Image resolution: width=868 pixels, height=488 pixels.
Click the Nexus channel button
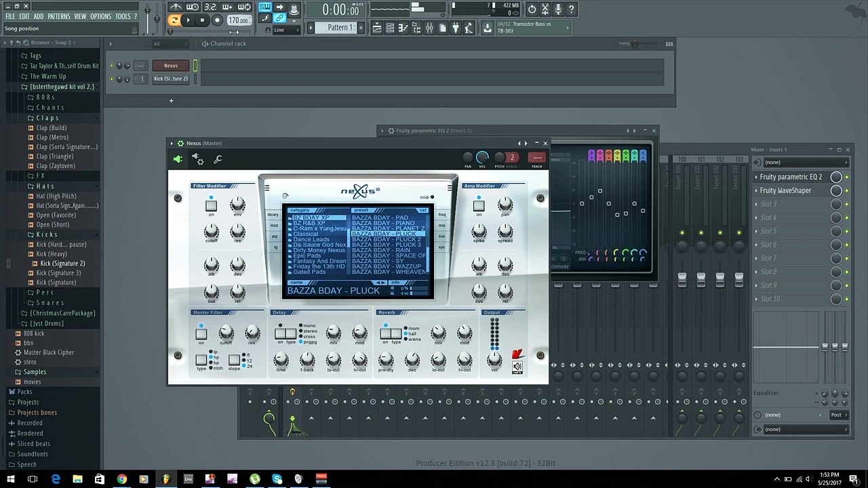(171, 66)
